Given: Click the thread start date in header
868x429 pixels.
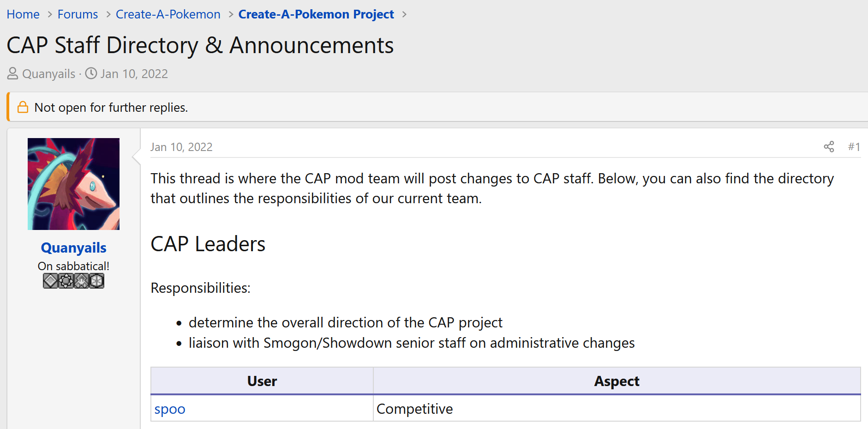Looking at the screenshot, I should pyautogui.click(x=134, y=74).
